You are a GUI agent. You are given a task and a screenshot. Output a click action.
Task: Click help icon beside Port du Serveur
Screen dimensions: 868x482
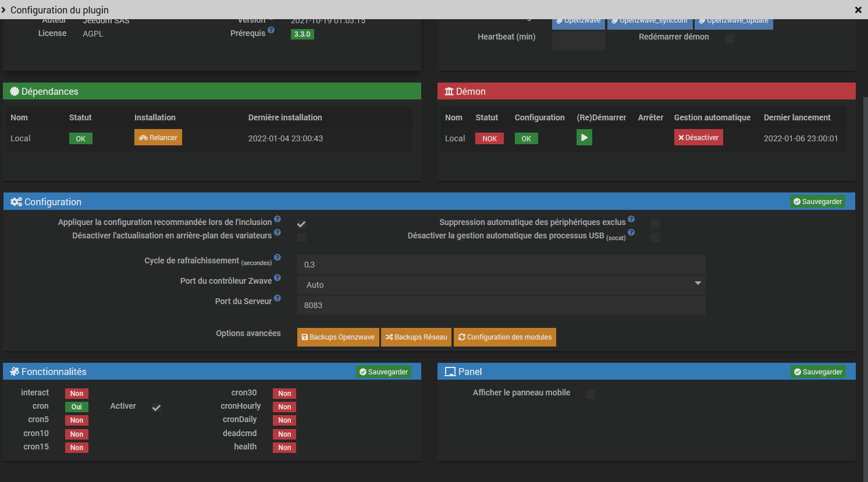(x=278, y=298)
